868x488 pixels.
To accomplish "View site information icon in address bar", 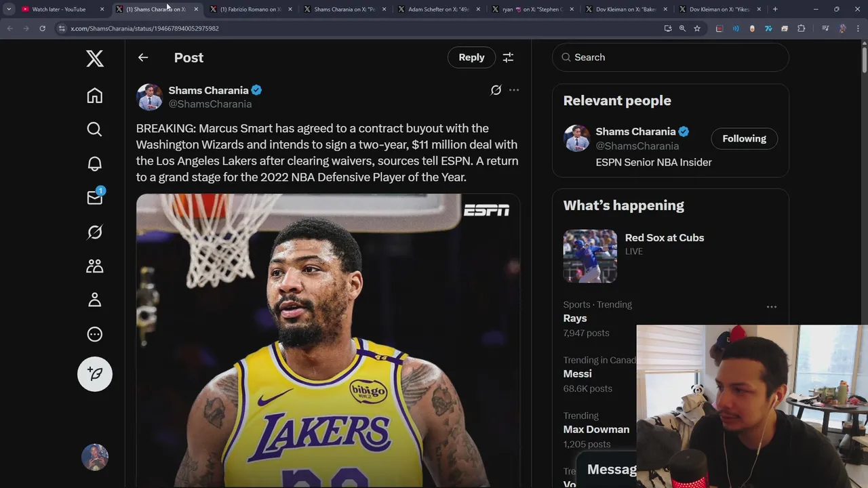I will click(x=62, y=28).
